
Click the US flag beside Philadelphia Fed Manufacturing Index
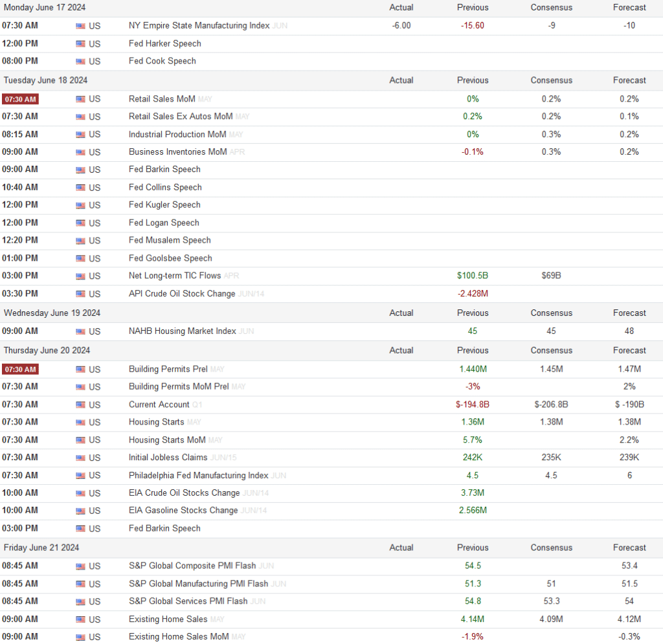[80, 476]
